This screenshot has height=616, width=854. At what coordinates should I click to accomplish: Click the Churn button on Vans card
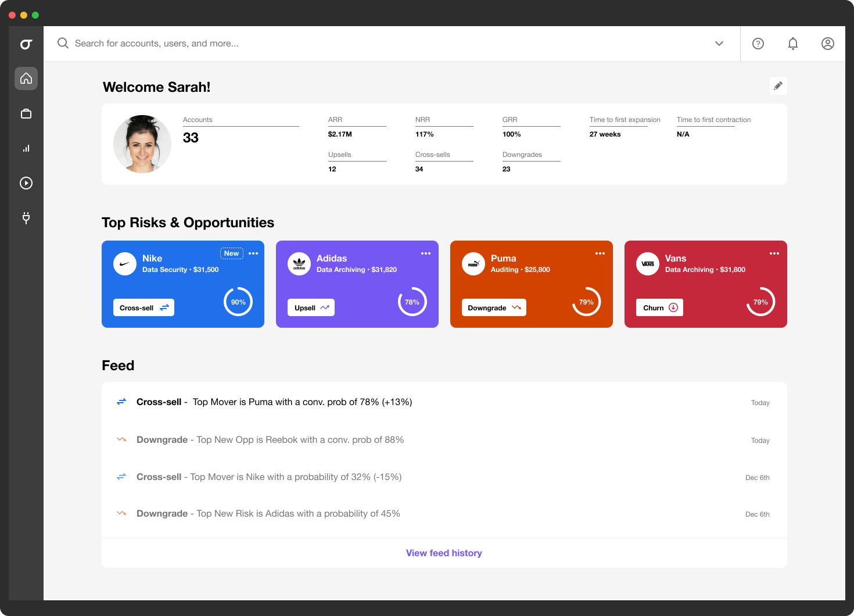(x=659, y=307)
